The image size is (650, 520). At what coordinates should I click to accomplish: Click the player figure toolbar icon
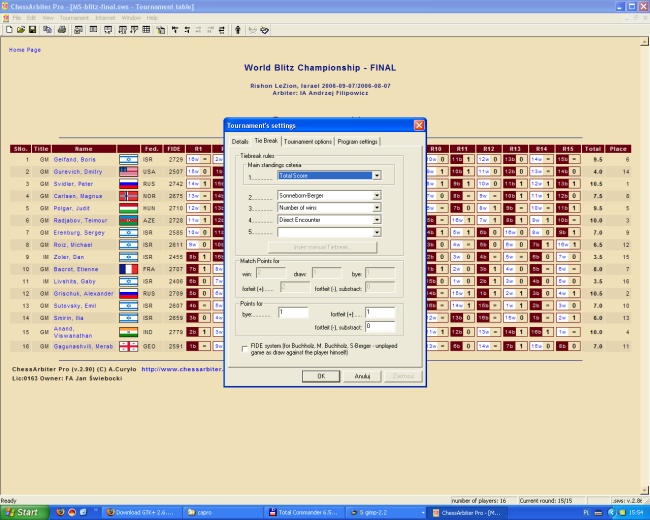point(238,30)
